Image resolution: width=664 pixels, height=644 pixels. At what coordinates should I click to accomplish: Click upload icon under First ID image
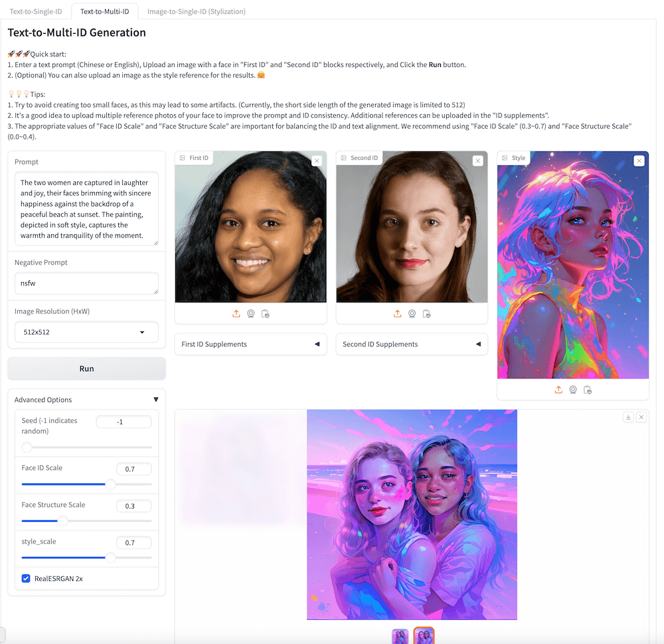[236, 314]
